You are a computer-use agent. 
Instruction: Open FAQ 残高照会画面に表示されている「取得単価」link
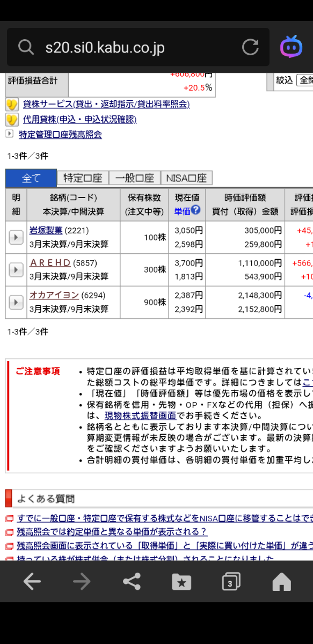coord(165,546)
